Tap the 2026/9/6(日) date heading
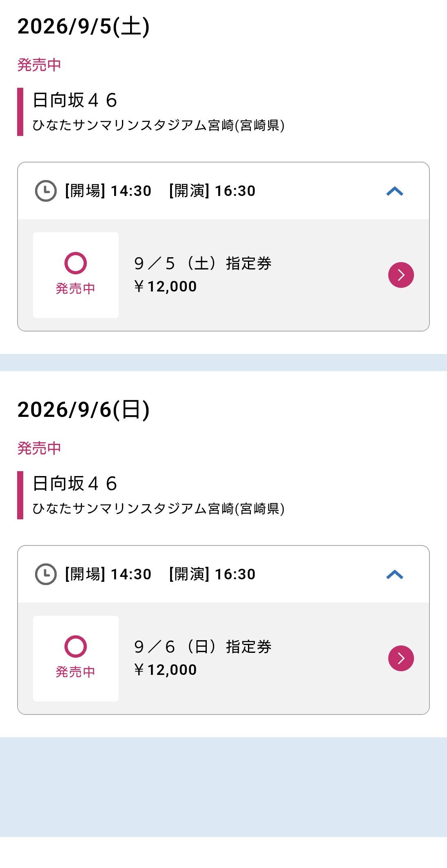Image resolution: width=447 pixels, height=868 pixels. pos(84,410)
